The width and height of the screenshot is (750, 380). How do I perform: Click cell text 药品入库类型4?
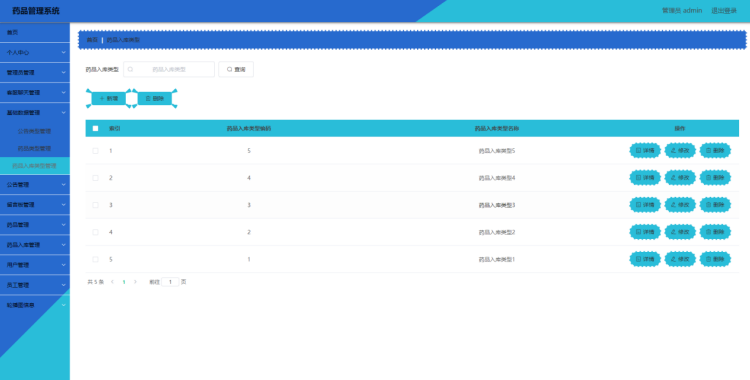[497, 178]
